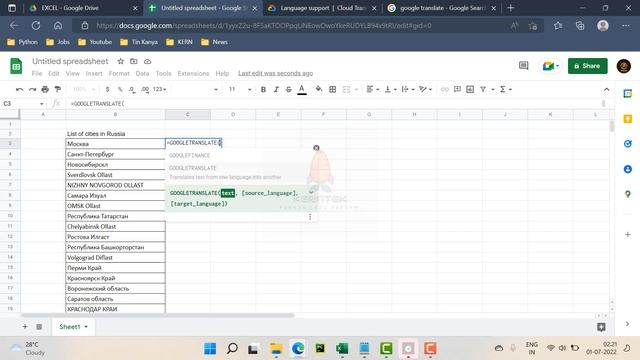This screenshot has width=640, height=360.
Task: Print the spreadsheet using printer icon
Action: point(45,89)
